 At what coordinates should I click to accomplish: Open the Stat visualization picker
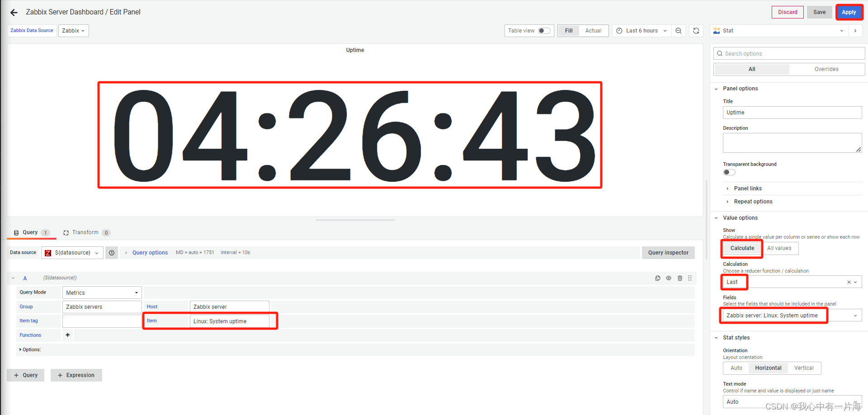(x=778, y=31)
